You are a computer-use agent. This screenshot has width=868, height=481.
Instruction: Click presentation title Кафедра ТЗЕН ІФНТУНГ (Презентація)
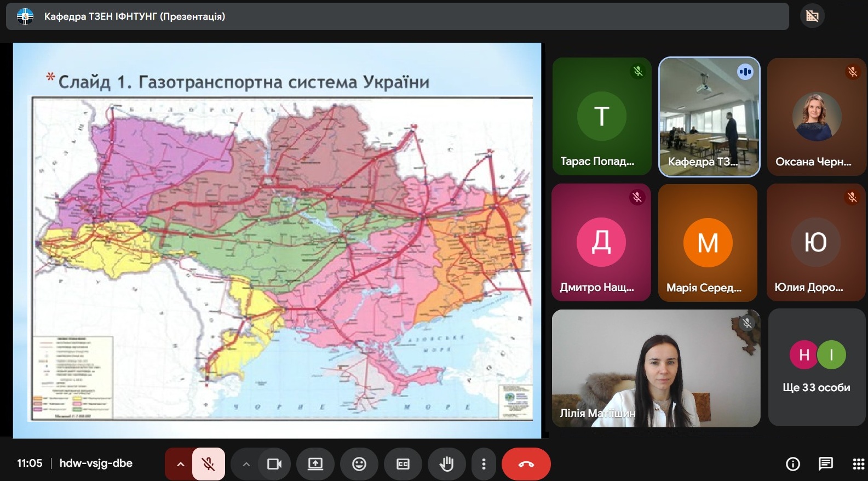click(135, 16)
